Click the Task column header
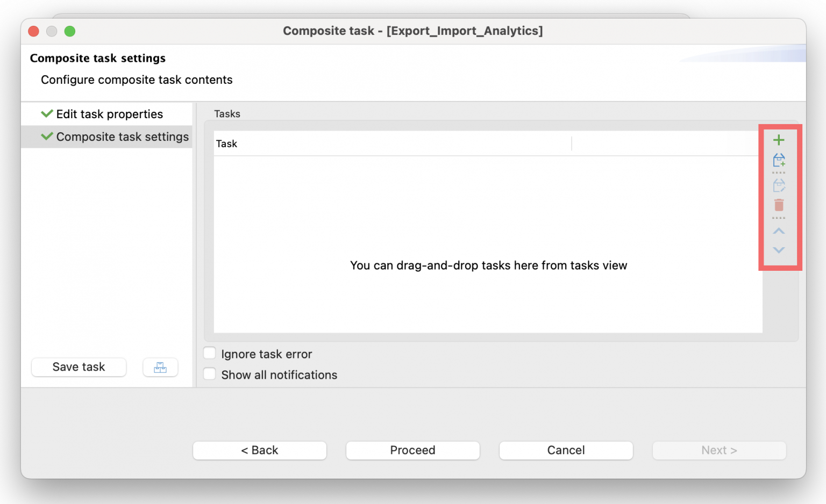Viewport: 826px width, 504px height. tap(226, 143)
